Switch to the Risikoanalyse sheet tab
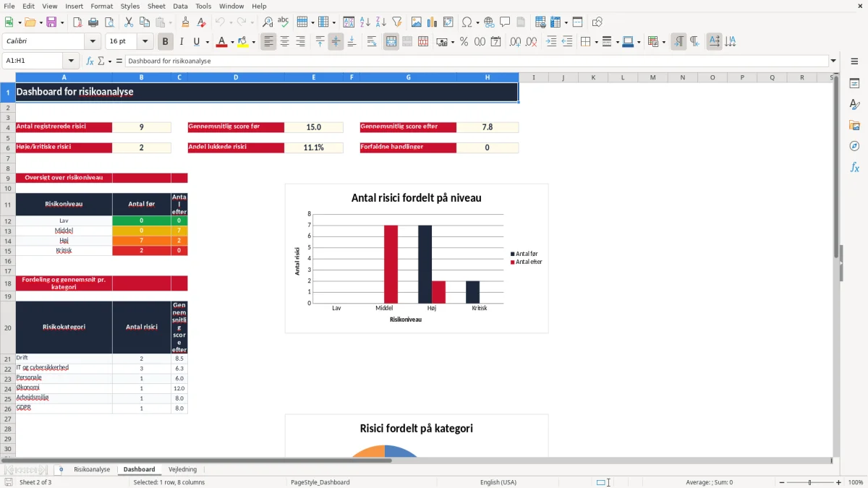This screenshot has height=488, width=868. click(92, 469)
